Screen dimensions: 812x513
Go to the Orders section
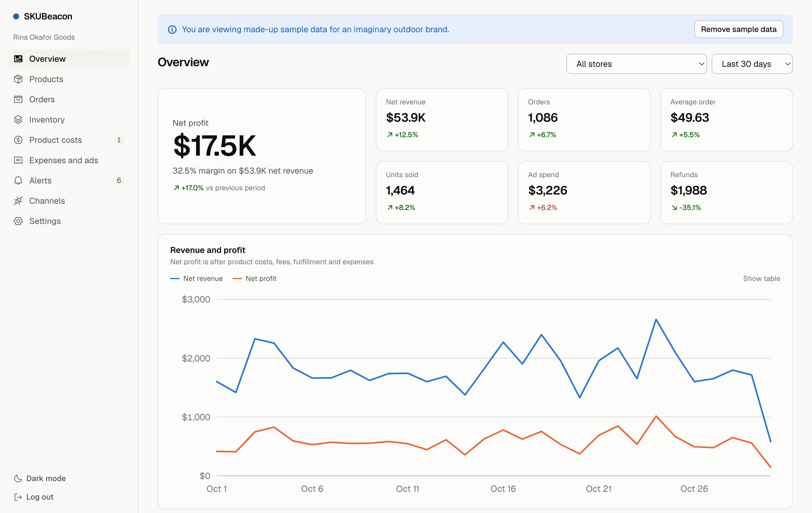click(x=69, y=99)
